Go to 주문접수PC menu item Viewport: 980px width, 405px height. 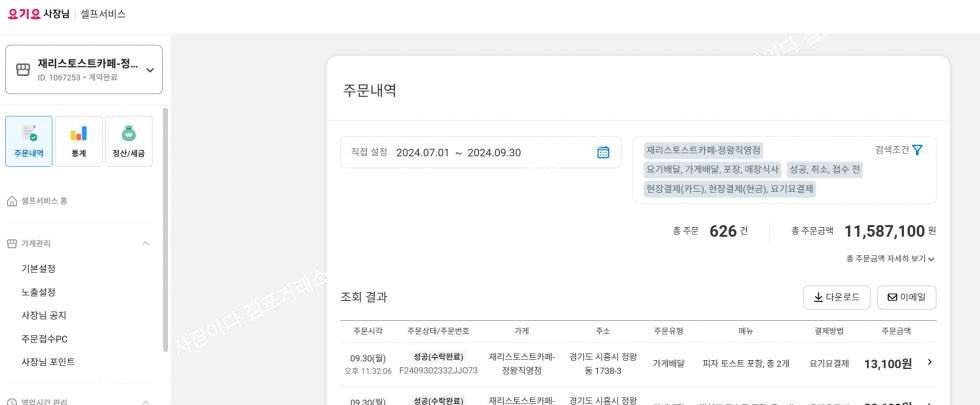tap(45, 339)
